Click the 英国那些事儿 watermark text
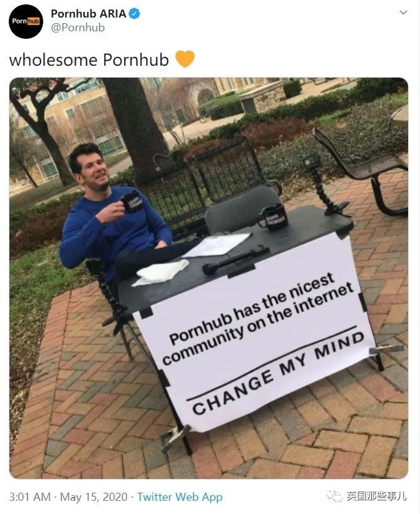420x514 pixels. [x=377, y=496]
